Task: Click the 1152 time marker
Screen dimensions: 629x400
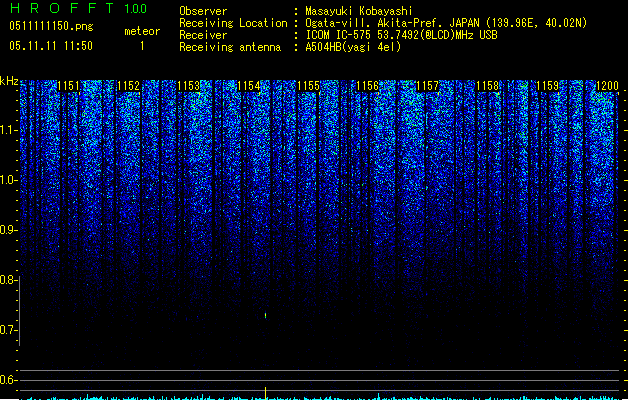Action: pos(128,86)
